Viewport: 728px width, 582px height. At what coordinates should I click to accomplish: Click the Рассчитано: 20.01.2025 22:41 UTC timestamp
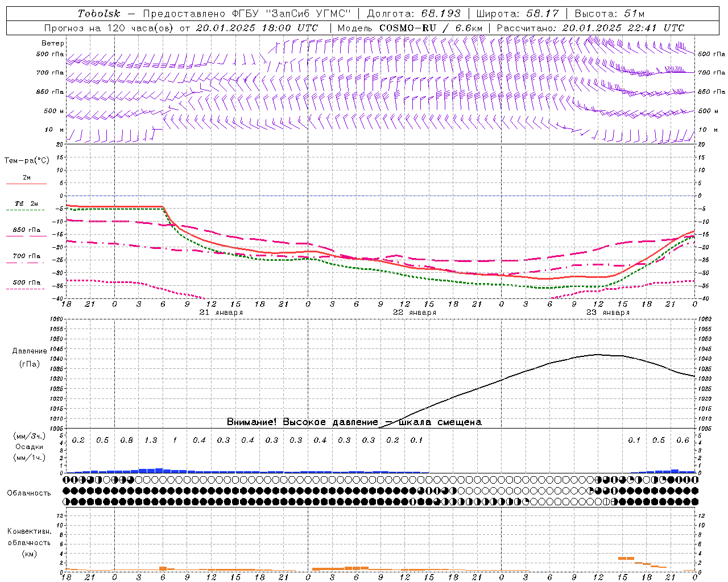[x=590, y=28]
